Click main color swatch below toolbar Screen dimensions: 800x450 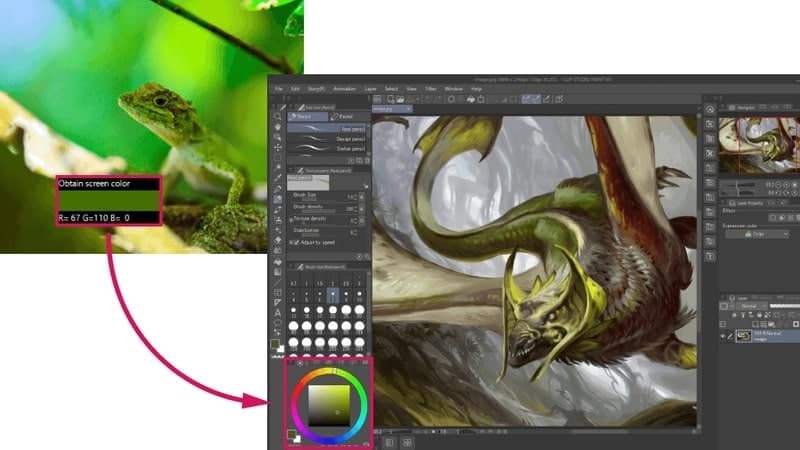point(276,344)
